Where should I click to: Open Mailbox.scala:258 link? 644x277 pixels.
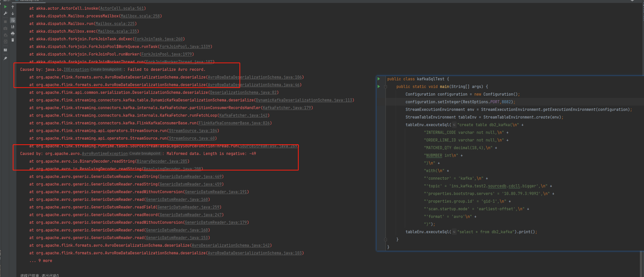click(140, 16)
